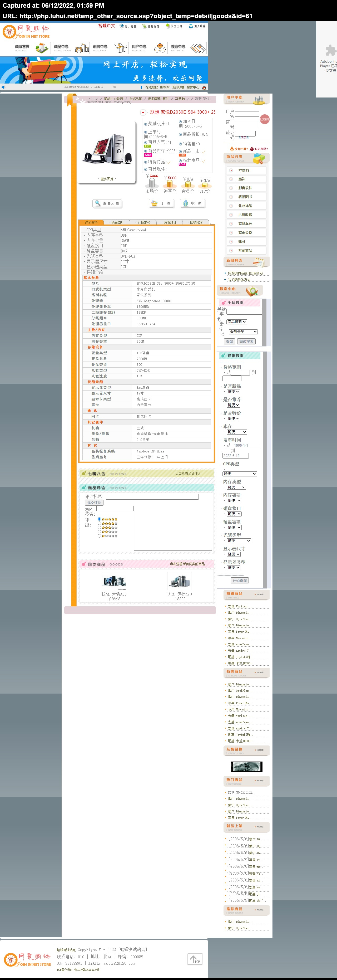This screenshot has width=337, height=980.
Task: Click the 更多图片 link under product image
Action: 107,179
